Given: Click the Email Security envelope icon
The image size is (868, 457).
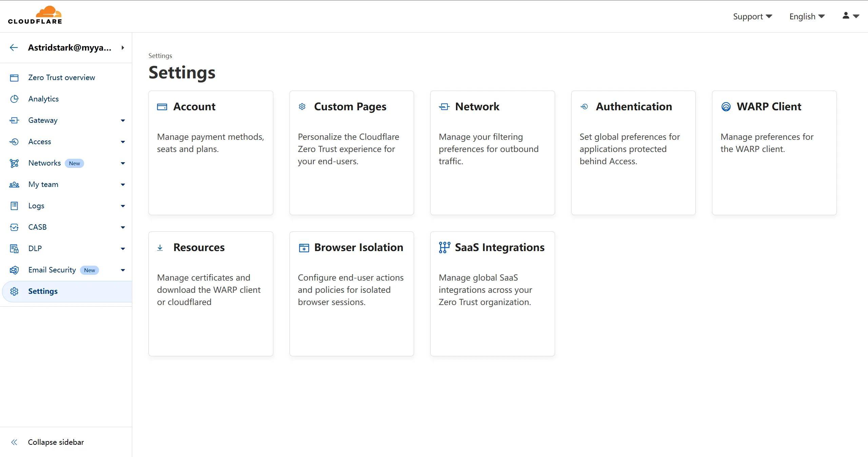Looking at the screenshot, I should [x=14, y=270].
